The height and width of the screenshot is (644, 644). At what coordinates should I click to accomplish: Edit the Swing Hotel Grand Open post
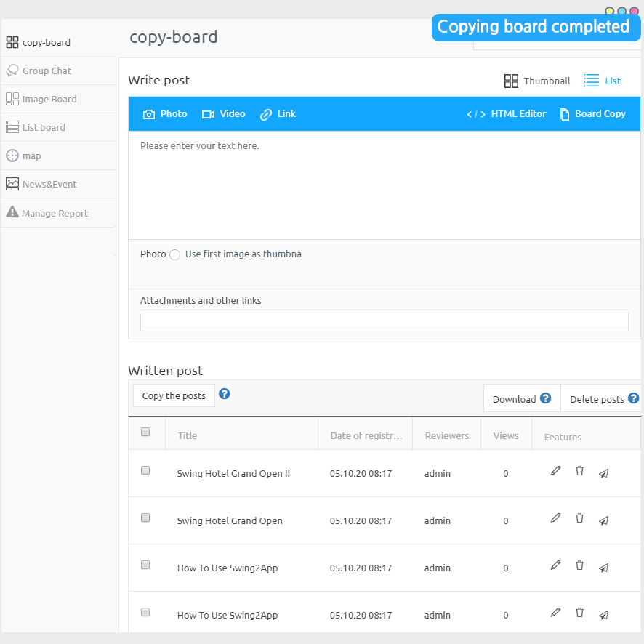(x=555, y=518)
